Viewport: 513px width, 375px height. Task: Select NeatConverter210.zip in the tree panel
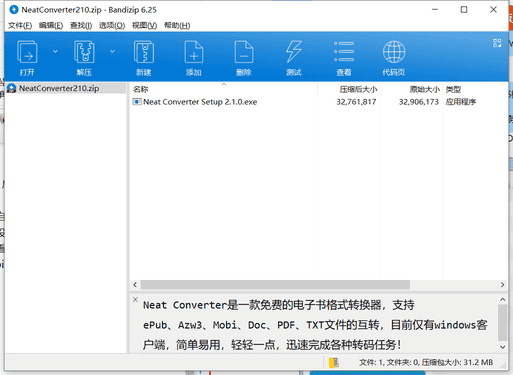tap(66, 88)
